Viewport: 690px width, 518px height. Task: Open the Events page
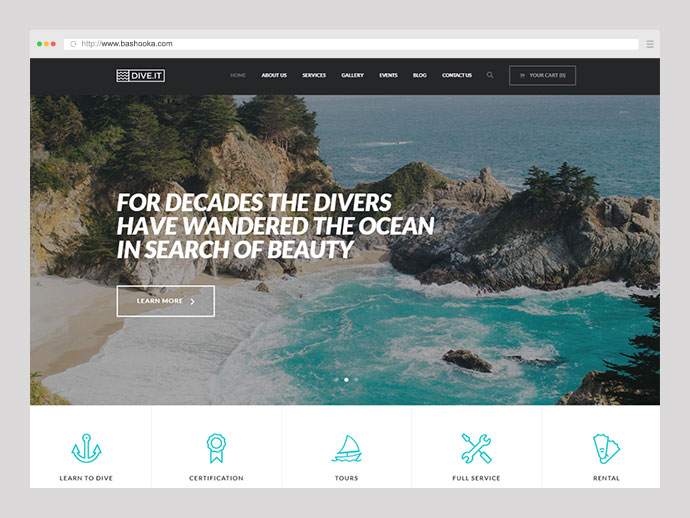(x=389, y=75)
